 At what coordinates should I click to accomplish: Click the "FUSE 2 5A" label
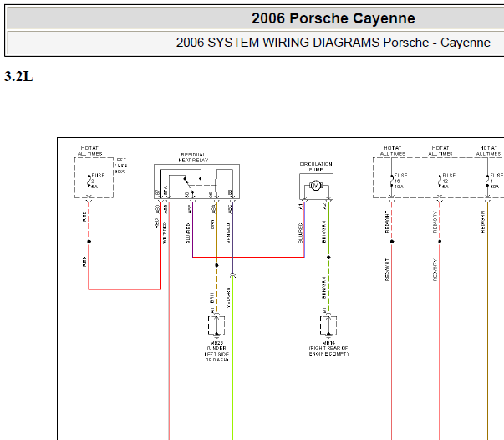click(97, 181)
